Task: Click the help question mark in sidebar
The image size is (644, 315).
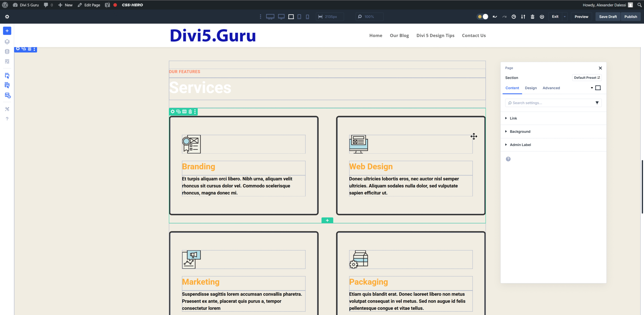Action: [7, 119]
